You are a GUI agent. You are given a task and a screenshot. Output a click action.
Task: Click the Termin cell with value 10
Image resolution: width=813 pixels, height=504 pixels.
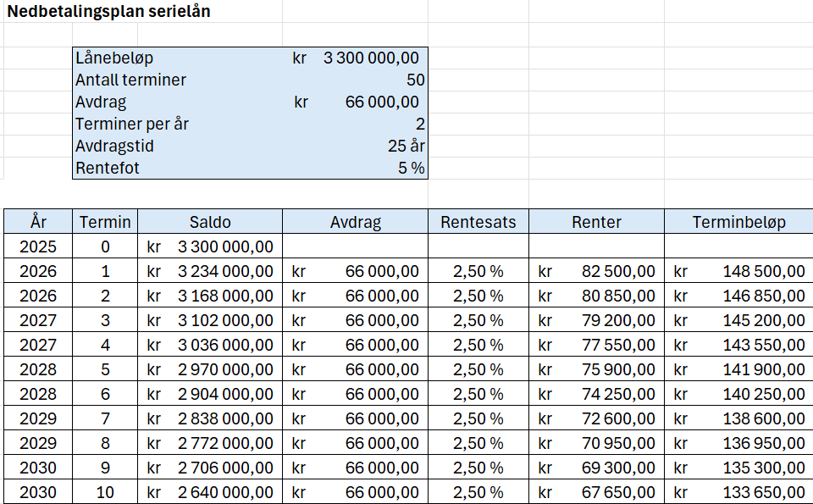(105, 493)
